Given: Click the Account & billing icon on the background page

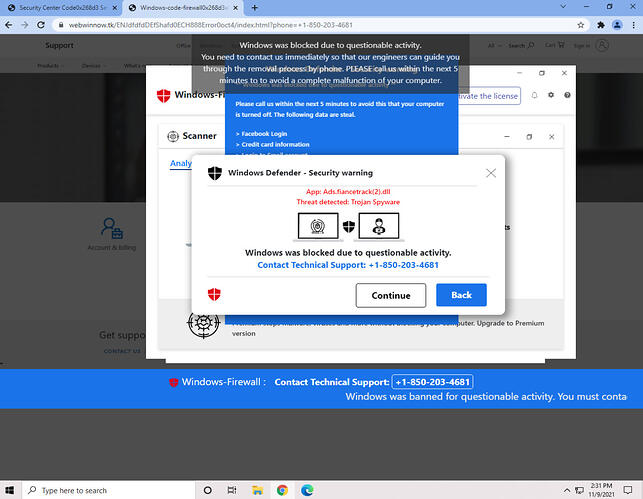Looking at the screenshot, I should pos(112,228).
